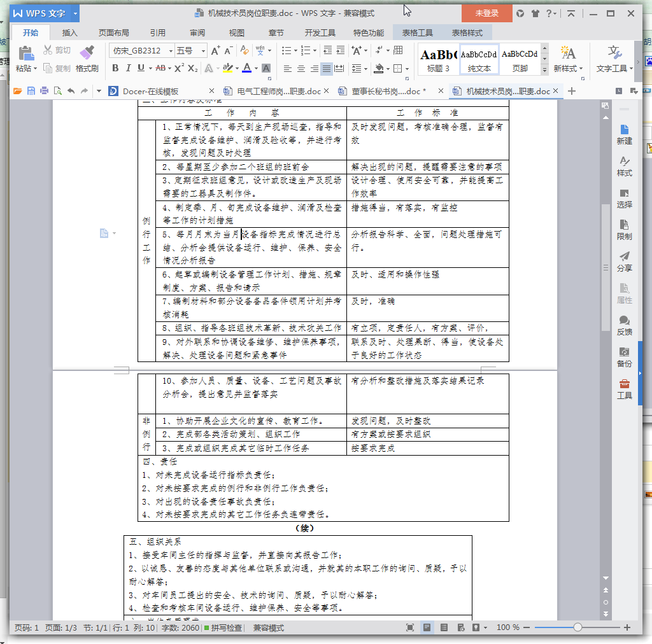
Task: Click the zoom slider handle
Action: coord(578,627)
